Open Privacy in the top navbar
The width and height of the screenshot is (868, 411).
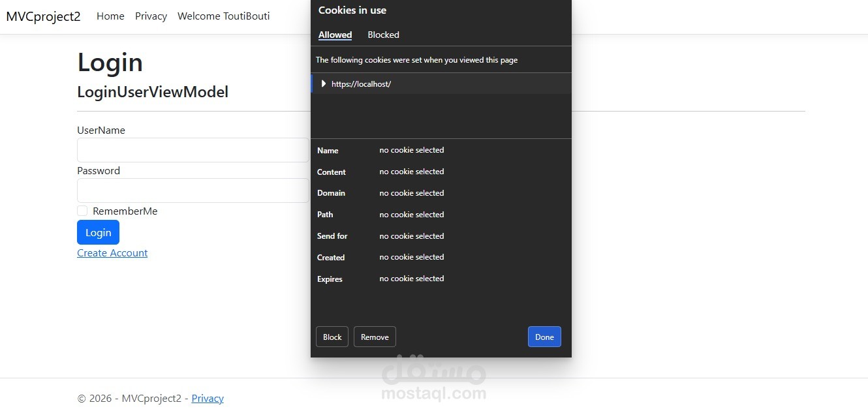[x=151, y=16]
